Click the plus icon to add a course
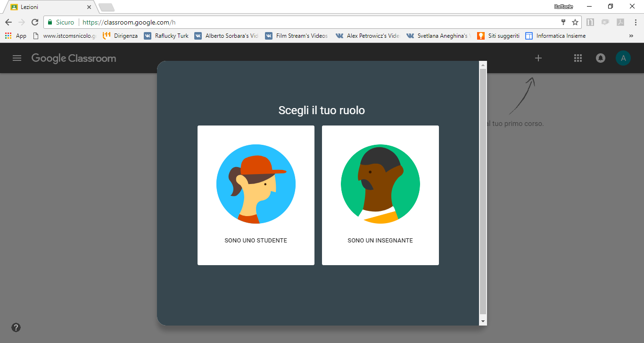The image size is (644, 343). pos(538,58)
